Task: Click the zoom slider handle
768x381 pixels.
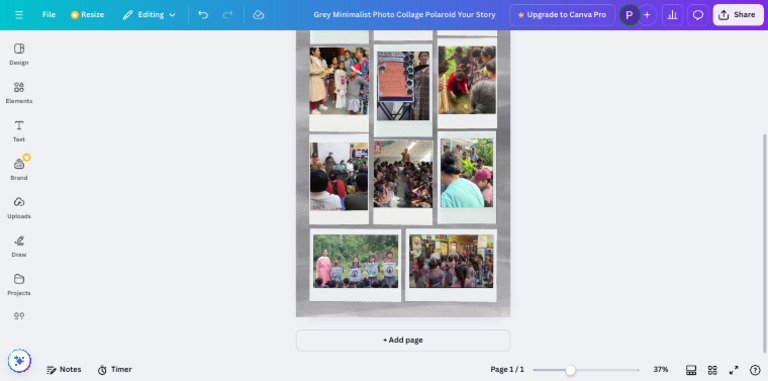Action: (570, 370)
